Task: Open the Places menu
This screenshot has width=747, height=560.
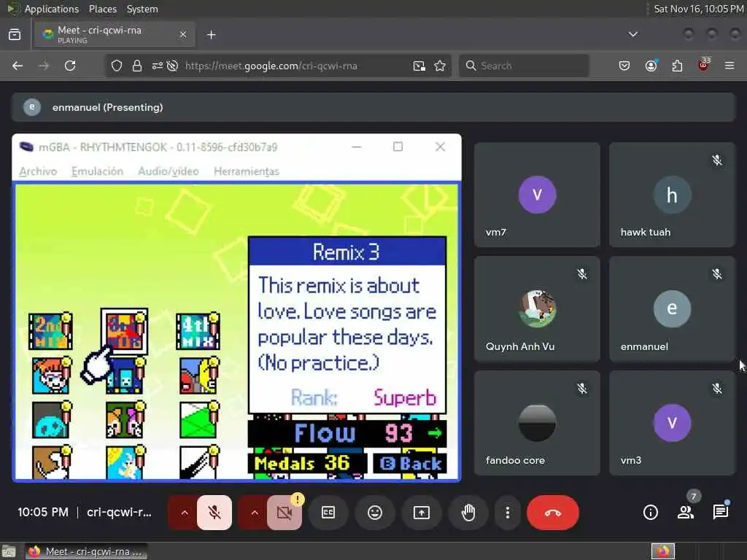Action: [102, 9]
